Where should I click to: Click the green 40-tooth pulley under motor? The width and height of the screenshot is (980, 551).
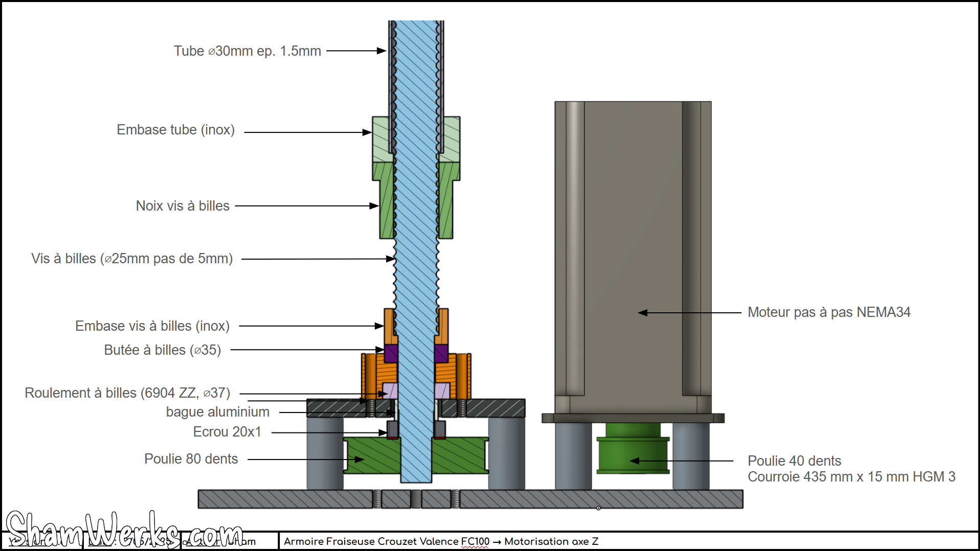[x=633, y=454]
